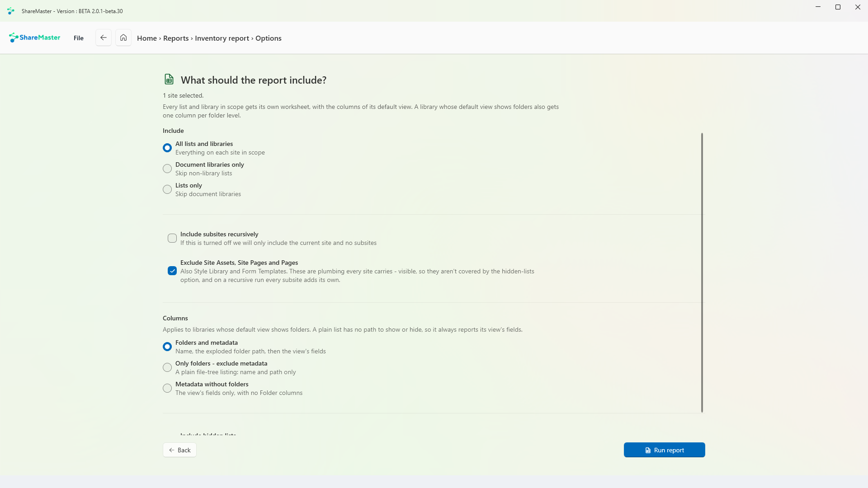Go to Home breadcrumb
This screenshot has width=868, height=488.
(147, 38)
